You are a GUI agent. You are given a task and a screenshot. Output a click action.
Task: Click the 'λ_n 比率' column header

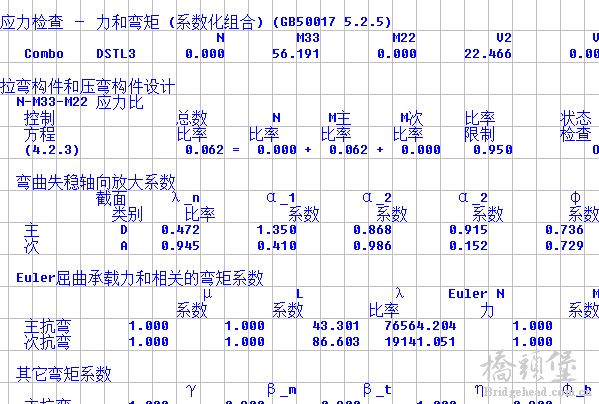(193, 206)
